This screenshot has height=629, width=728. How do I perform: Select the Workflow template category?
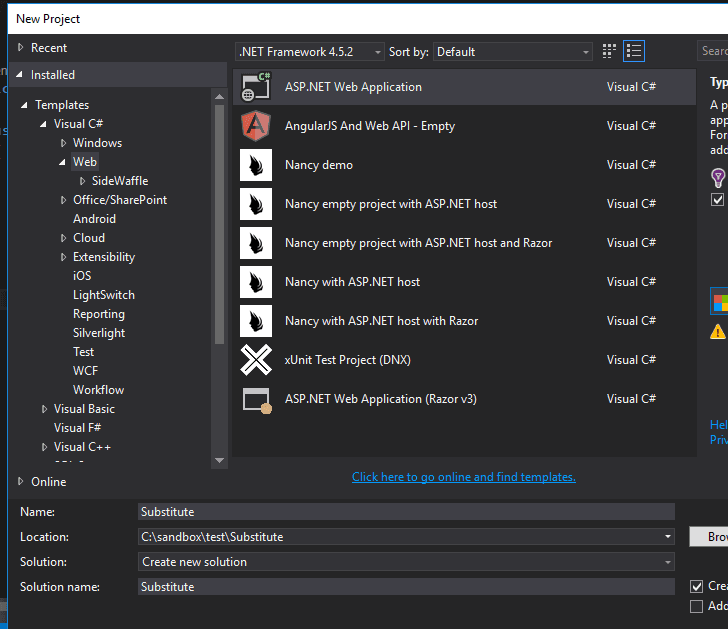pyautogui.click(x=98, y=390)
